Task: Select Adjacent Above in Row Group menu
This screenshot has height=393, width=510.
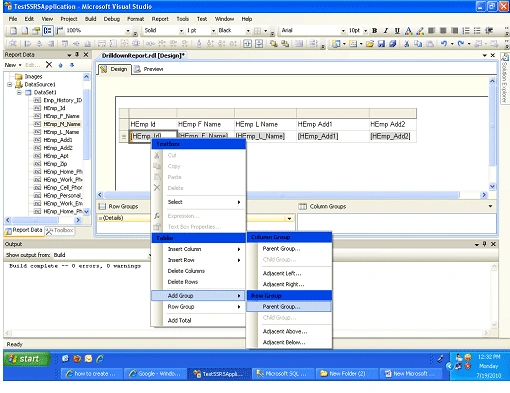Action: click(x=289, y=331)
